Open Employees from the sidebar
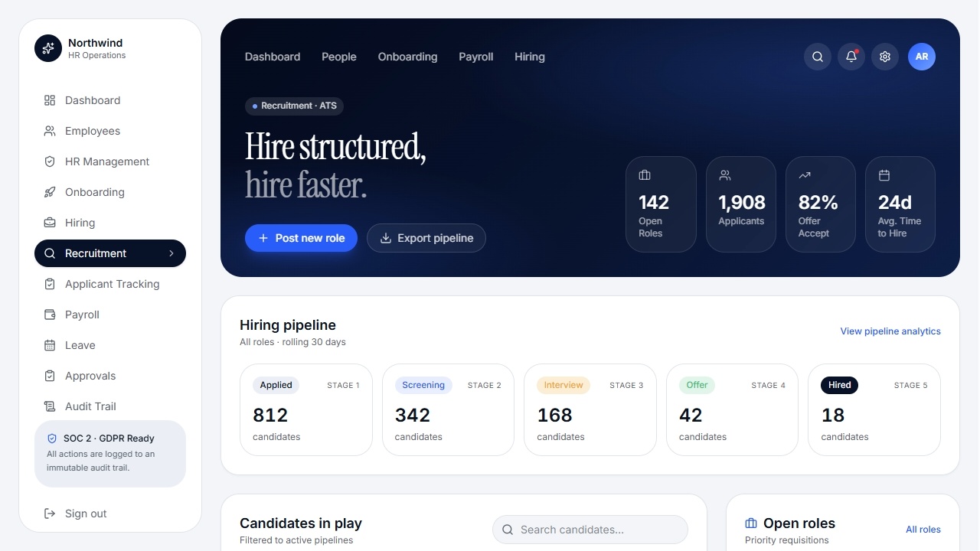The image size is (980, 551). click(110, 131)
